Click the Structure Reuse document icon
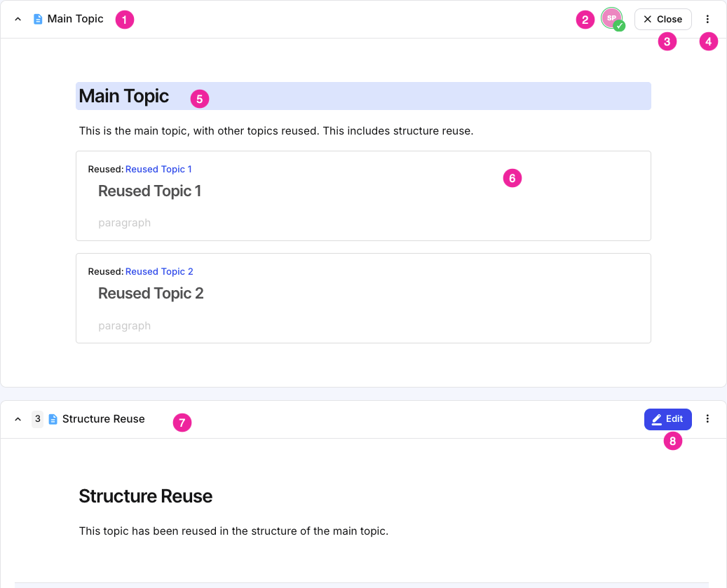This screenshot has width=727, height=588. click(53, 419)
